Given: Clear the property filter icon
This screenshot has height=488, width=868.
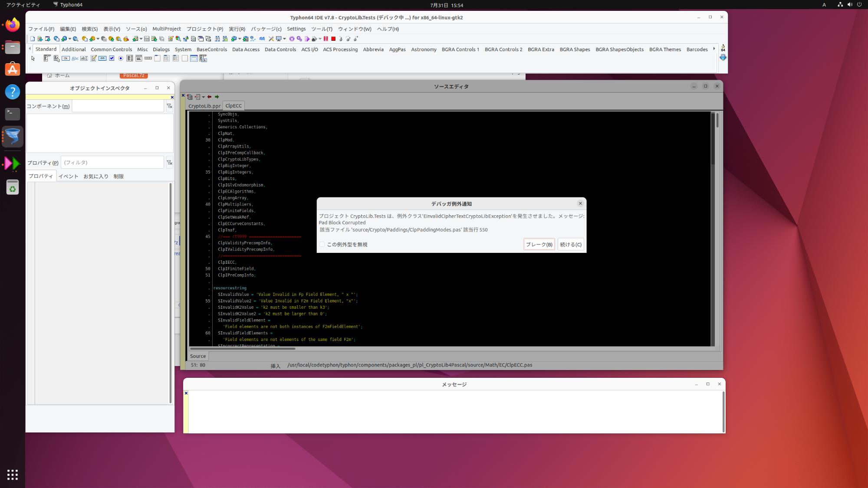Looking at the screenshot, I should 169,162.
